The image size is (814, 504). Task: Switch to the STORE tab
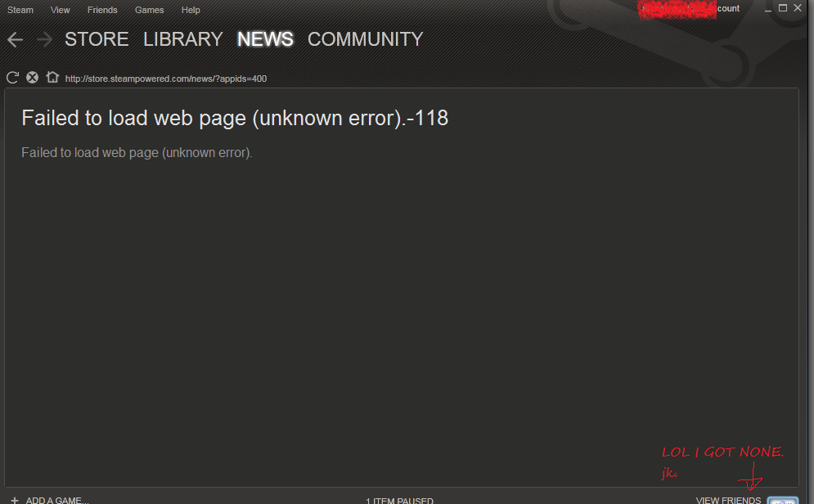97,39
